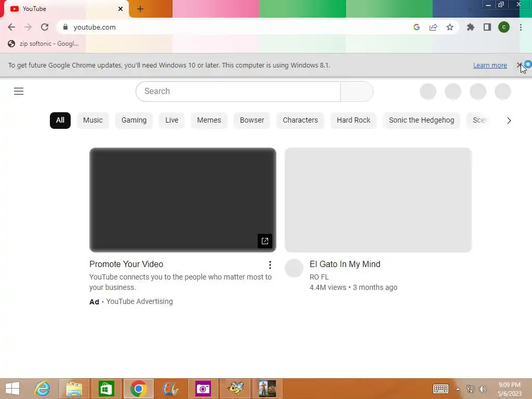Show hidden system tray icons
This screenshot has height=399, width=532.
point(458,389)
